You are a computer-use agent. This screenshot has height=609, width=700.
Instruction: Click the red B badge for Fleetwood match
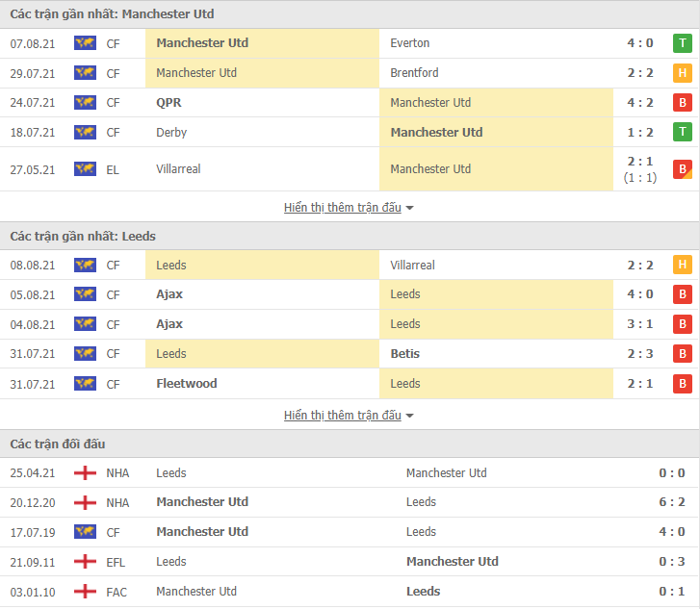tap(682, 384)
